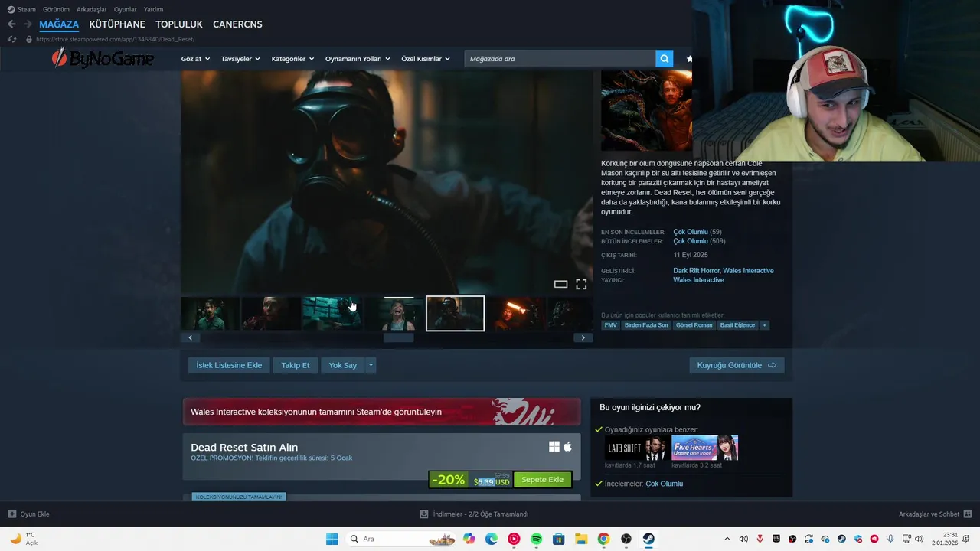The image size is (980, 551).
Task: Select the Basit Eğlence tag
Action: [x=737, y=325]
